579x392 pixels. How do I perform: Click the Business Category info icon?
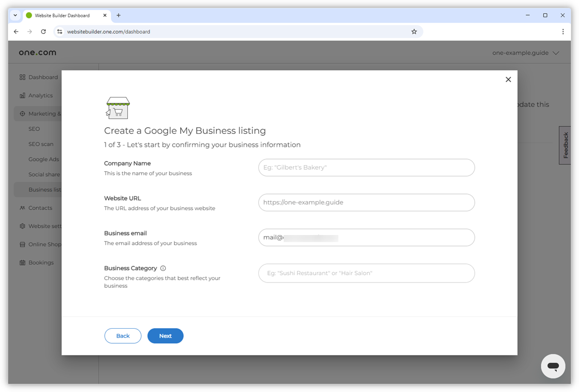tap(162, 267)
